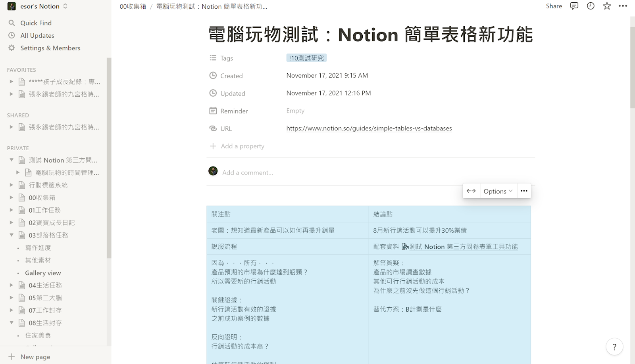Open the page more-options menu at top right

623,6
